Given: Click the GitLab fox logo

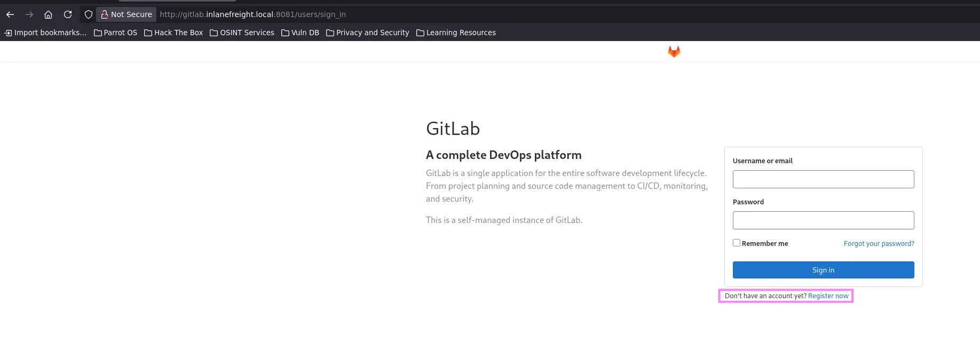Looking at the screenshot, I should (x=674, y=51).
